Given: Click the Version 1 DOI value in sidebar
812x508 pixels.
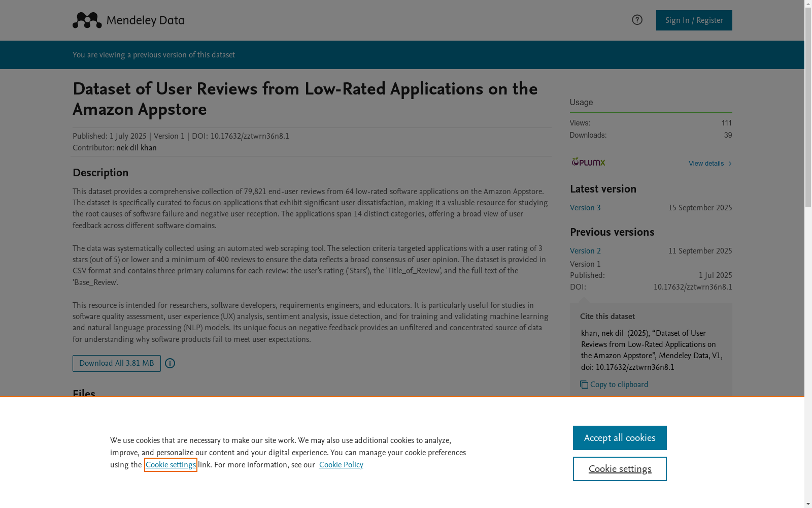Looking at the screenshot, I should (x=693, y=287).
